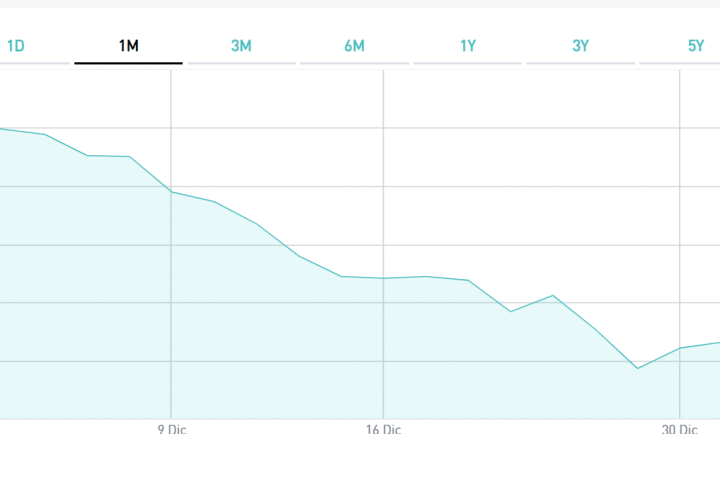Select the 1M time range tab
Viewport: 720px width, 480px height.
(x=128, y=46)
